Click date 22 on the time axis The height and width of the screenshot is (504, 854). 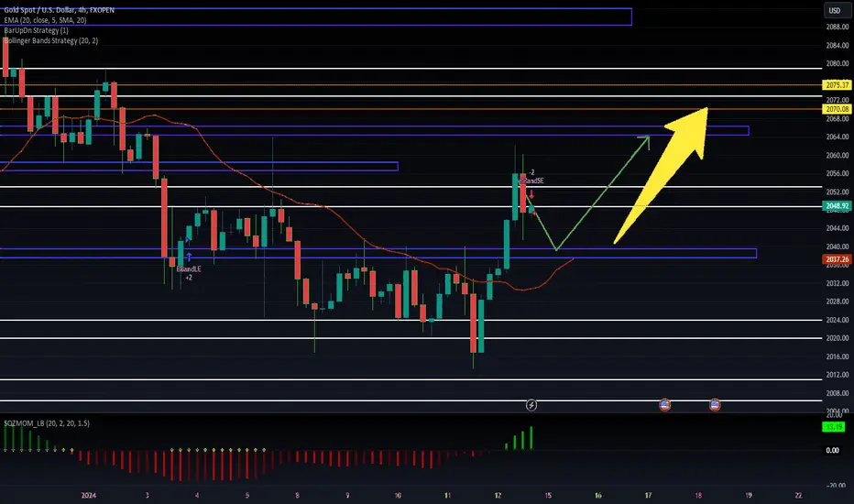pyautogui.click(x=798, y=495)
